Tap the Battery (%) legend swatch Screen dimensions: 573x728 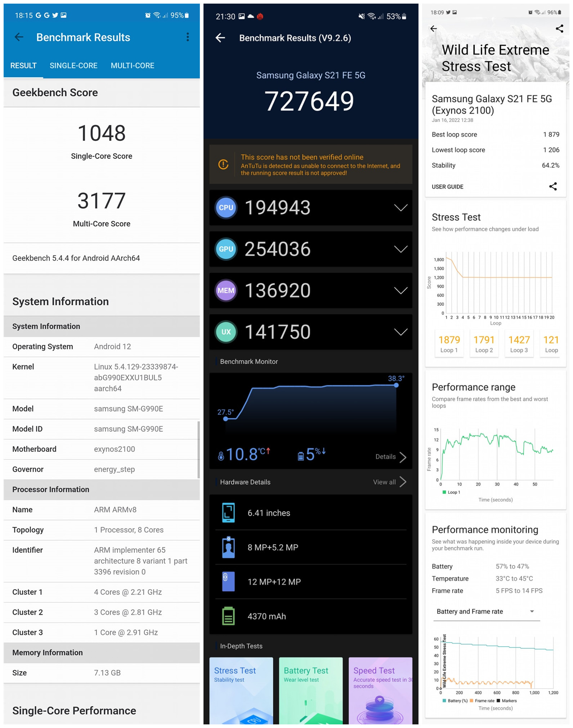[x=444, y=701]
